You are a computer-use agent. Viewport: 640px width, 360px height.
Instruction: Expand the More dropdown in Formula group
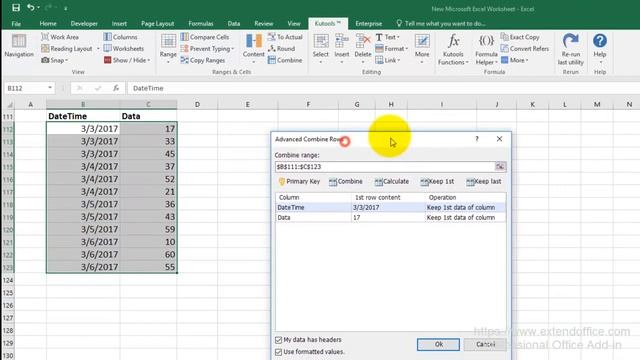527,60
